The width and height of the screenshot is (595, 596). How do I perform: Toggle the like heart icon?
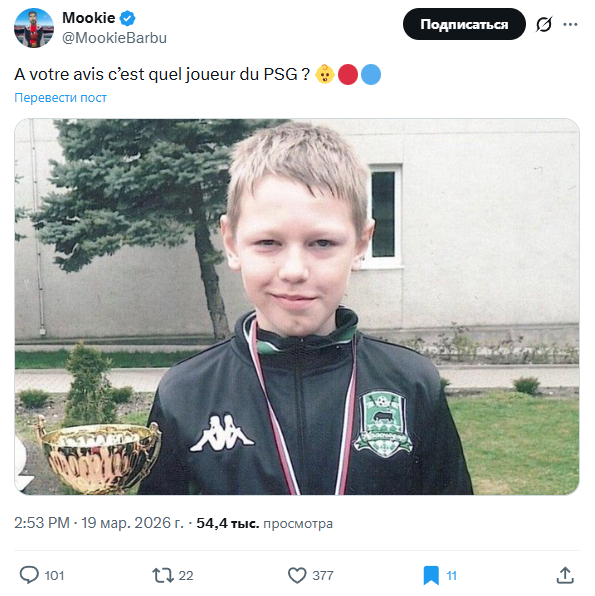(x=297, y=575)
